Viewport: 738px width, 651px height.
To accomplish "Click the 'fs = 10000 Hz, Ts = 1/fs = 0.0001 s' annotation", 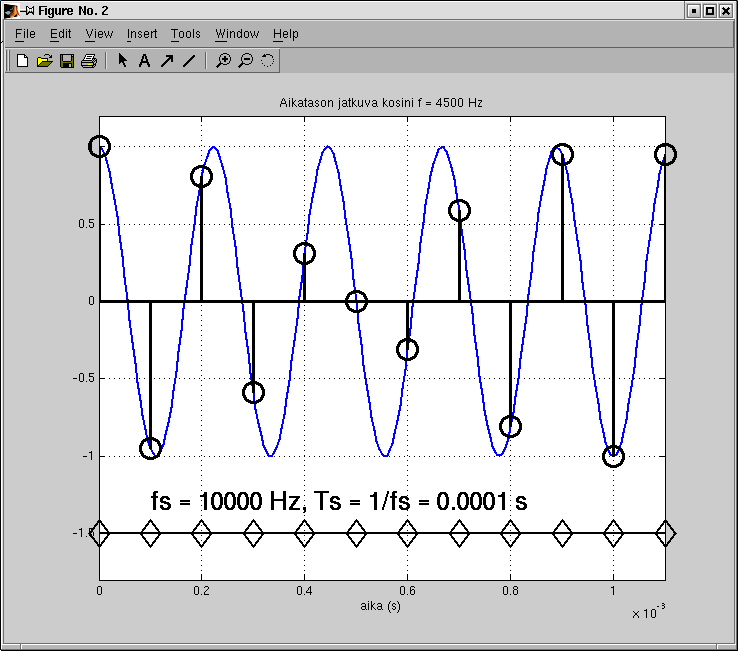I will tap(339, 501).
